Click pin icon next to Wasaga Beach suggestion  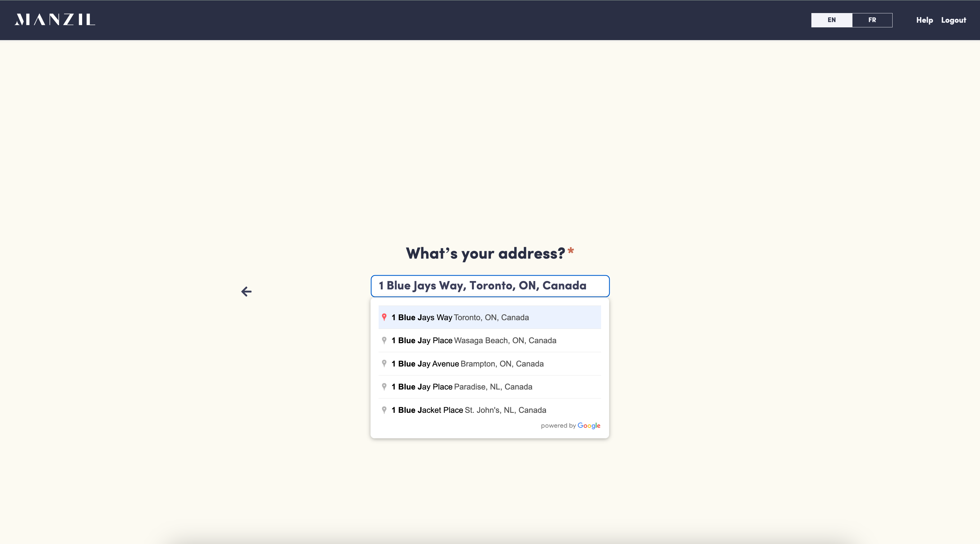(x=384, y=340)
